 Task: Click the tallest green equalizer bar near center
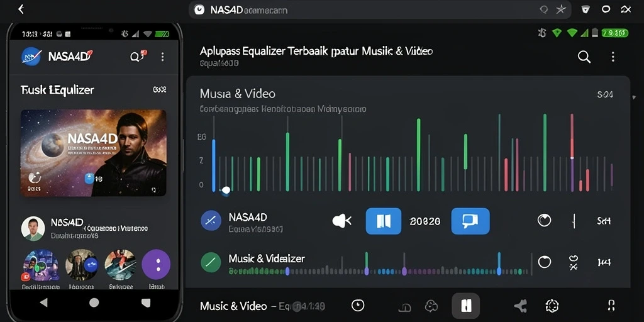418,155
